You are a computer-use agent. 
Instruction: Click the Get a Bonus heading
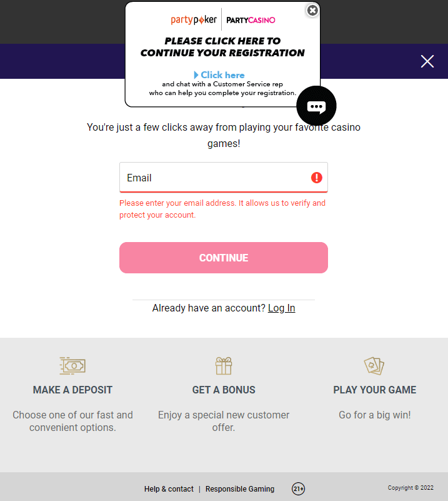coord(224,390)
